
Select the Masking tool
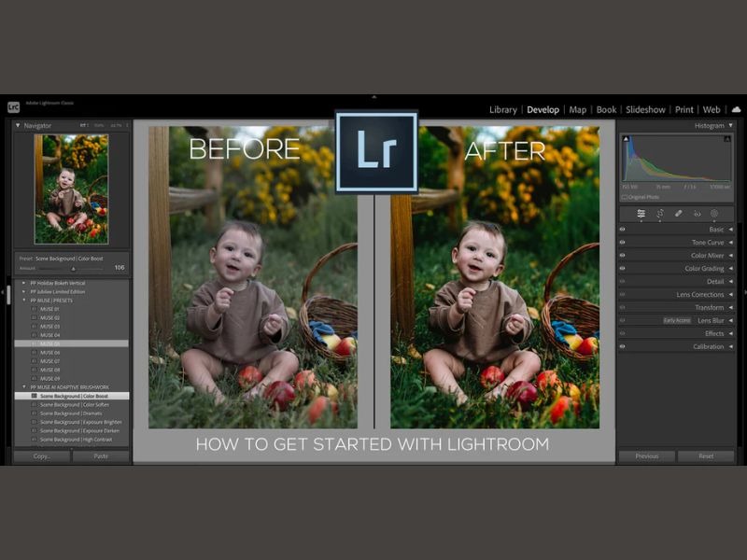(x=714, y=213)
